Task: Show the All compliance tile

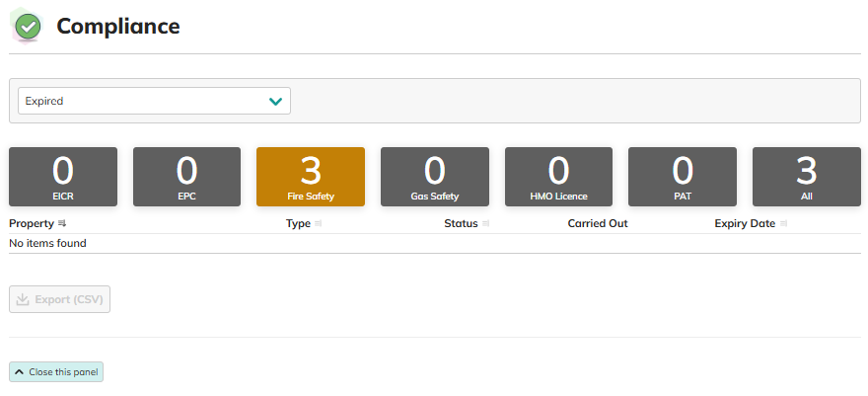Action: tap(806, 177)
